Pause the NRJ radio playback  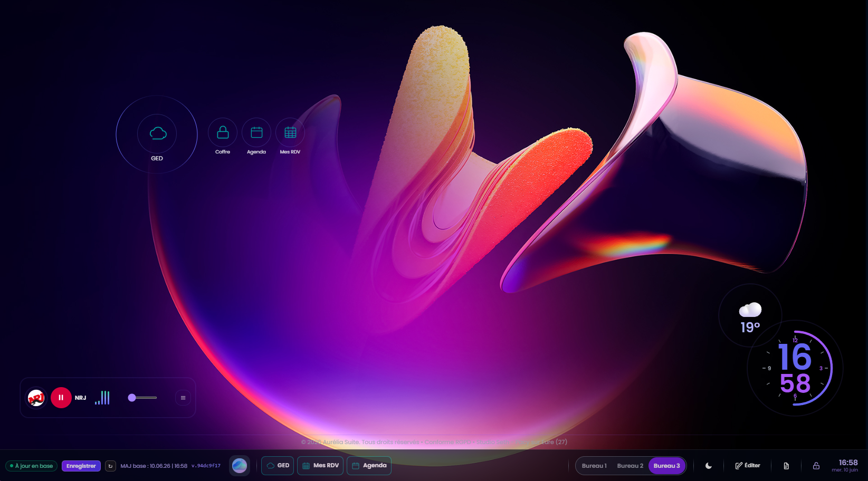pos(61,398)
